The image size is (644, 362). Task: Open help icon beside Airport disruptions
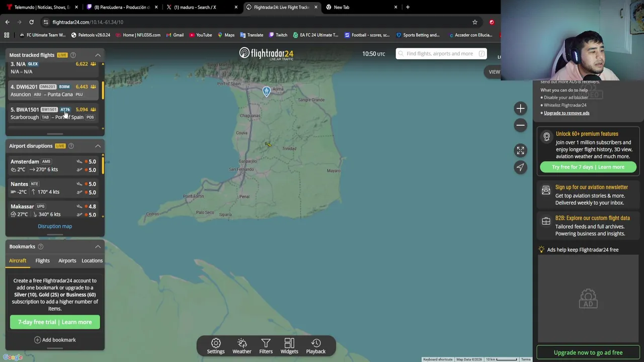point(71,146)
